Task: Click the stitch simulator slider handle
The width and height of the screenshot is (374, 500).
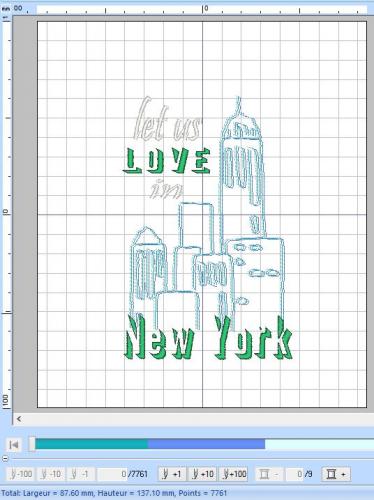Action: coord(32,444)
